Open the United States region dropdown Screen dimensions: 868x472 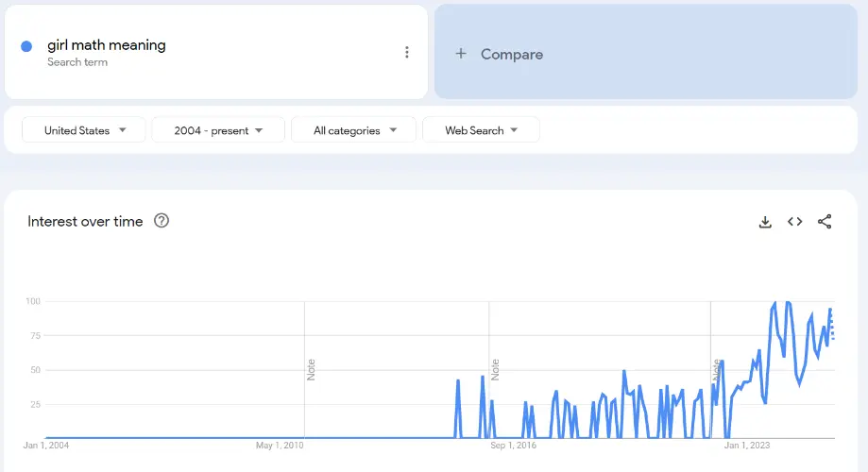(84, 130)
